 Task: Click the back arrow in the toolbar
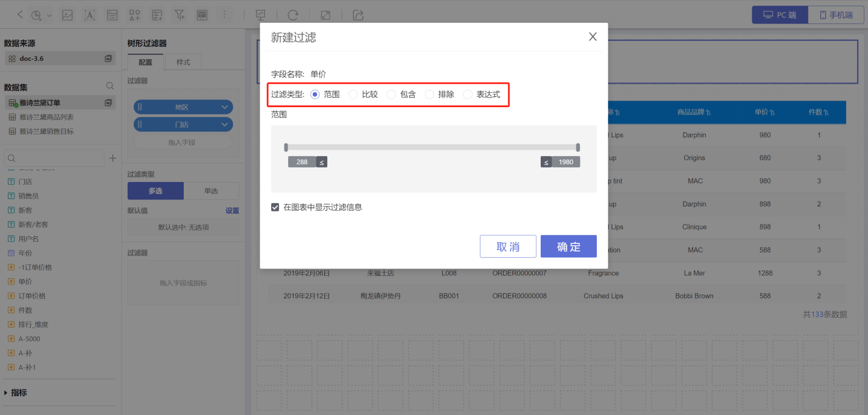click(20, 14)
